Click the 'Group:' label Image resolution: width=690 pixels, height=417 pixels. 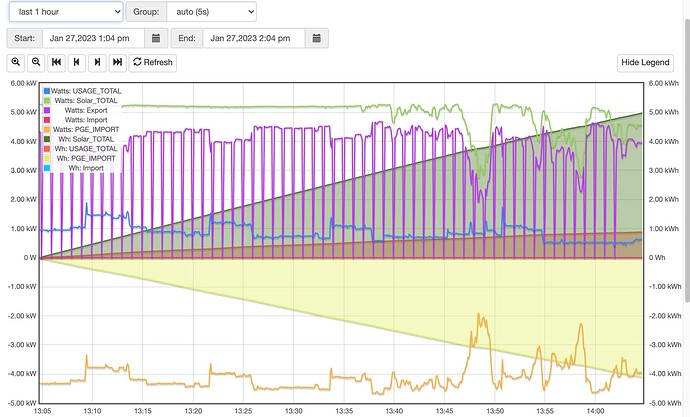tap(146, 12)
